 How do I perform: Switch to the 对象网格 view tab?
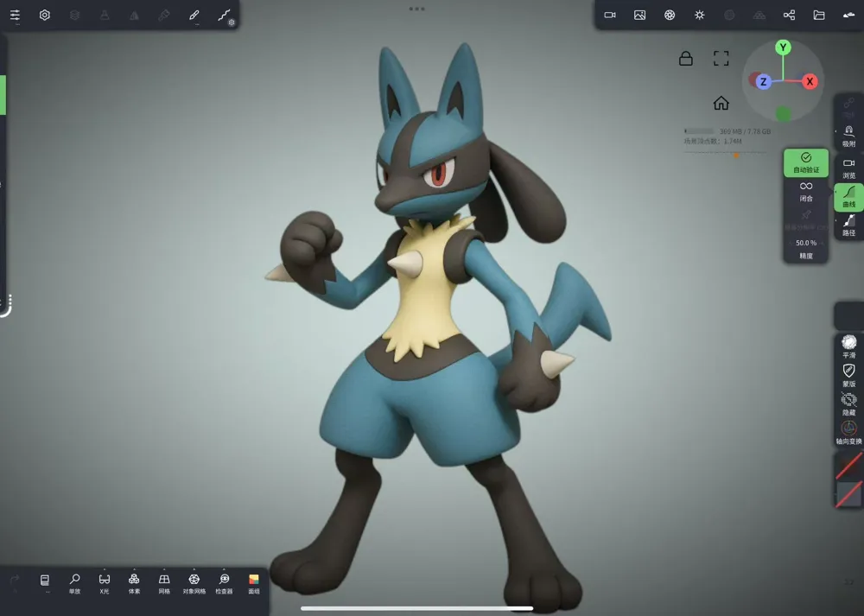pyautogui.click(x=194, y=580)
